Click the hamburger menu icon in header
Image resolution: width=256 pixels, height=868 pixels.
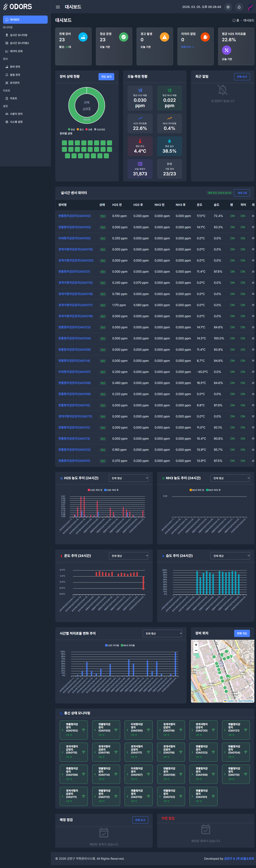(x=58, y=7)
